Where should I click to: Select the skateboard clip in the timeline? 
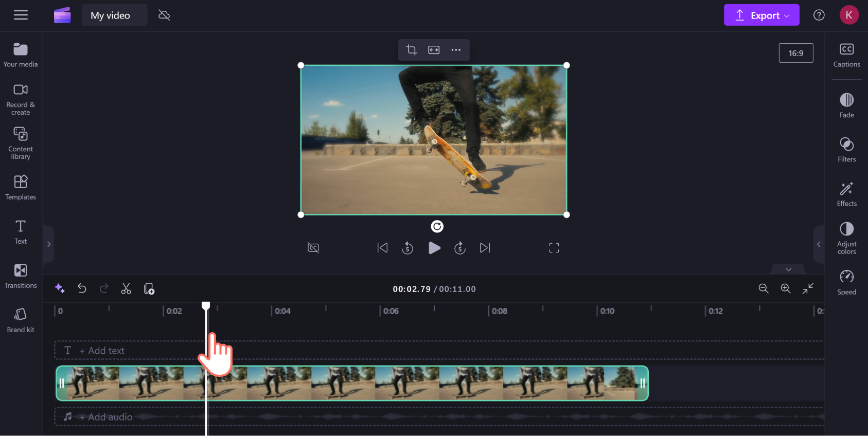click(352, 383)
